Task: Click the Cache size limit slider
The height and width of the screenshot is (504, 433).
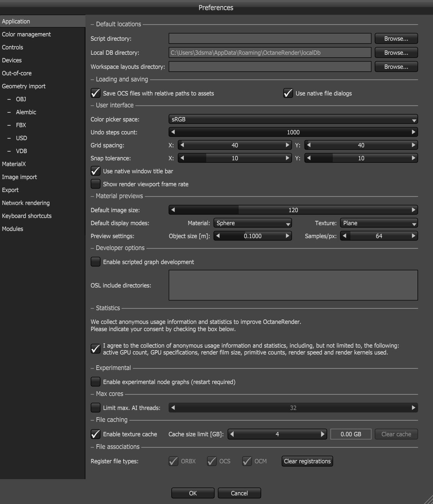Action: [277, 434]
